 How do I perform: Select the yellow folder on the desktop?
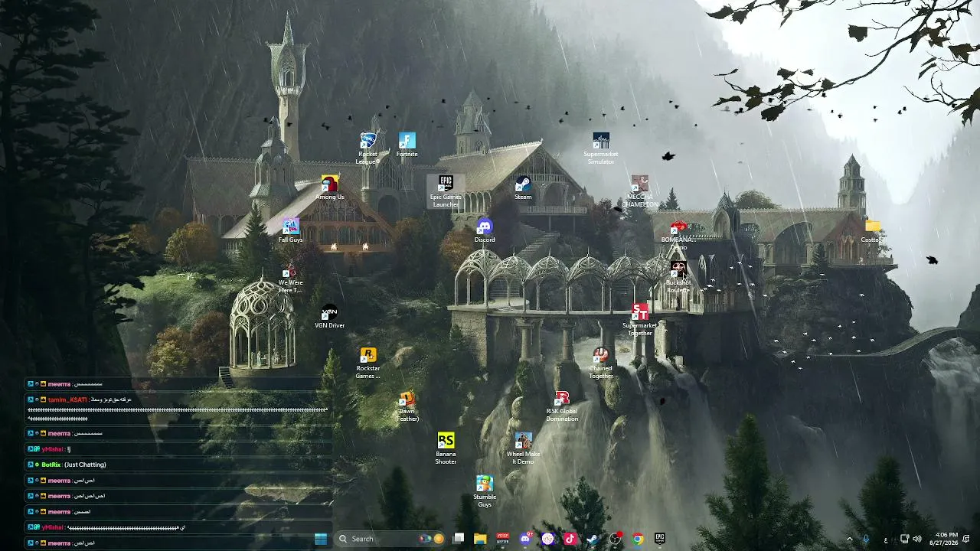pyautogui.click(x=872, y=230)
